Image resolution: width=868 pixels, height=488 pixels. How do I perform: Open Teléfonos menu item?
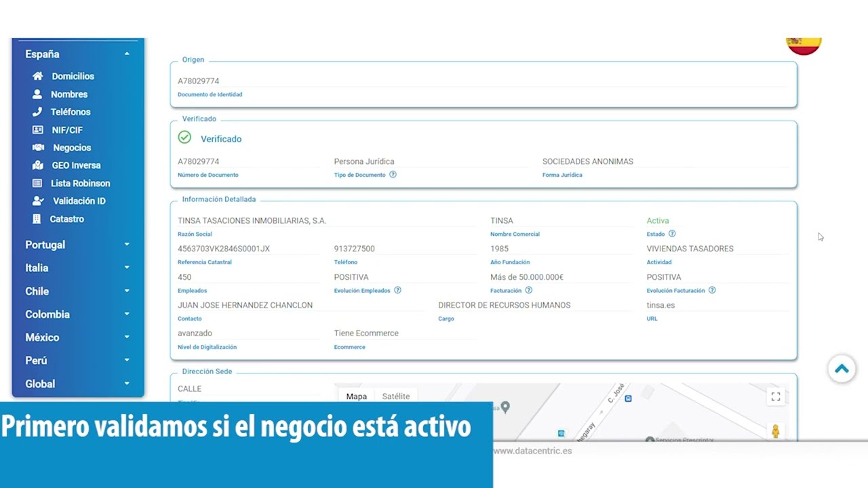(x=71, y=112)
